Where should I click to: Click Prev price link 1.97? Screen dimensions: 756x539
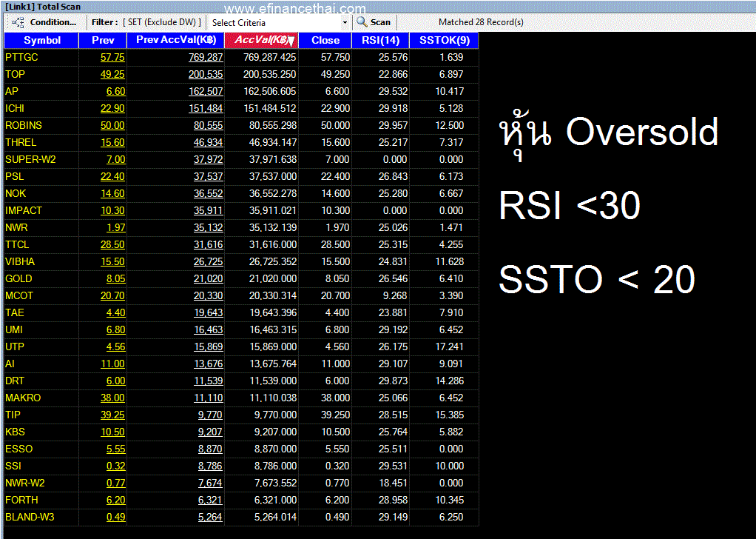point(115,227)
